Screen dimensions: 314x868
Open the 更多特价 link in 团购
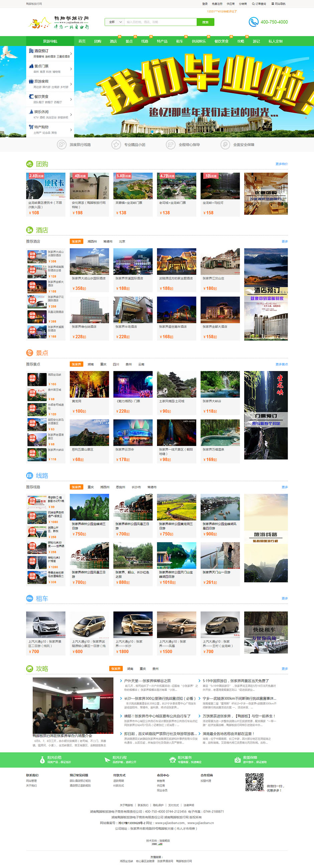281,164
